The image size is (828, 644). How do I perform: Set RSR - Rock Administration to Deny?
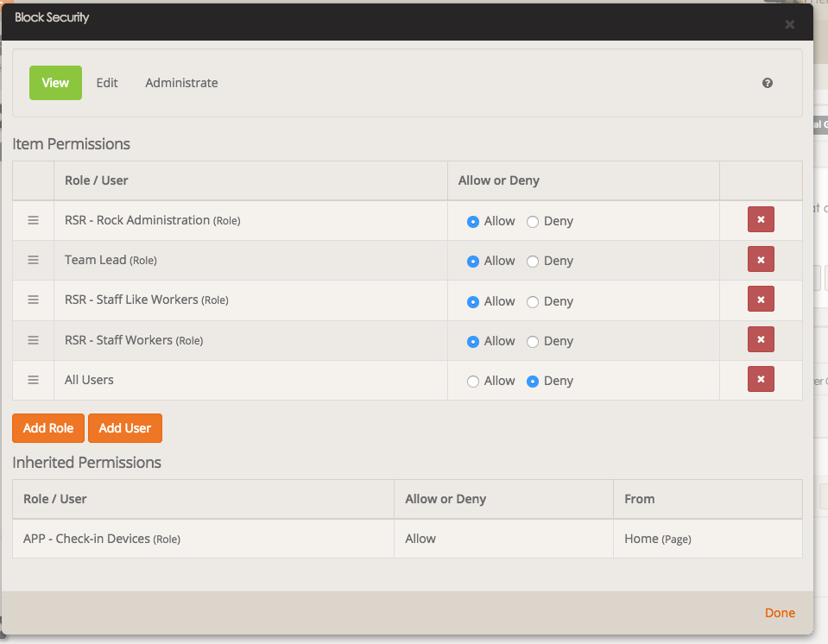pos(533,222)
